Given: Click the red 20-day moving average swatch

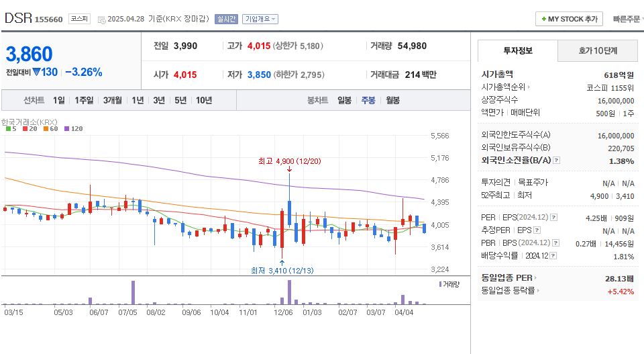Looking at the screenshot, I should click(x=25, y=129).
